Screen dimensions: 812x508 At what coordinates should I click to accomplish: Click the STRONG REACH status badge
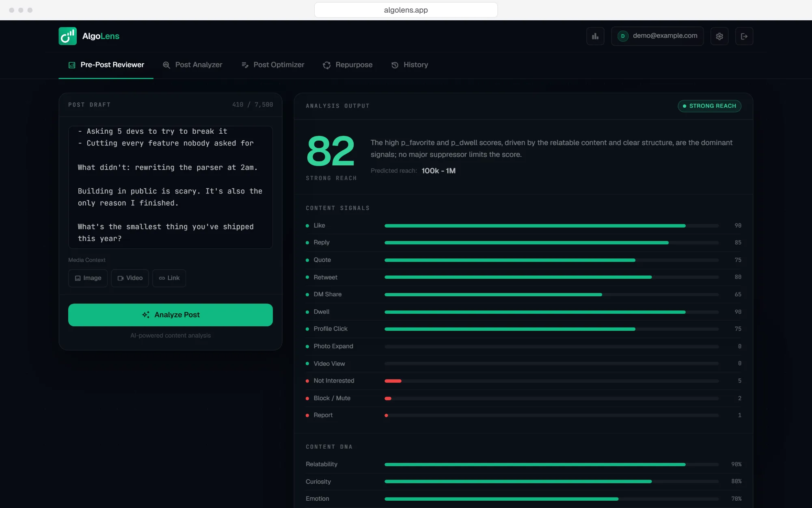coord(709,106)
